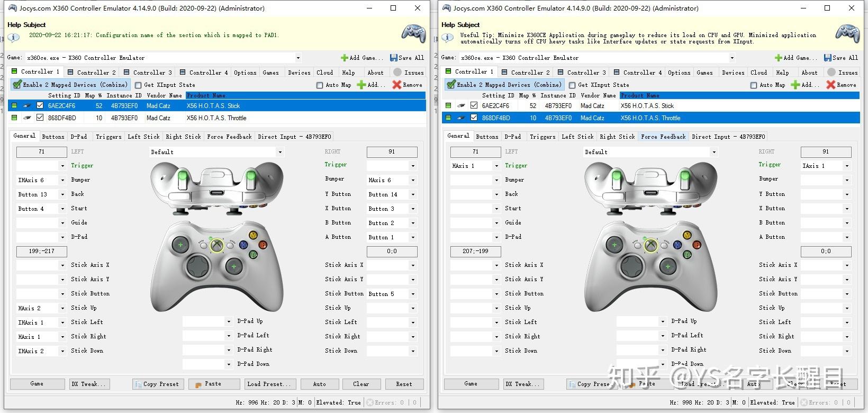The height and width of the screenshot is (413, 868).
Task: Click the front-view controller image in left window
Action: [217, 266]
